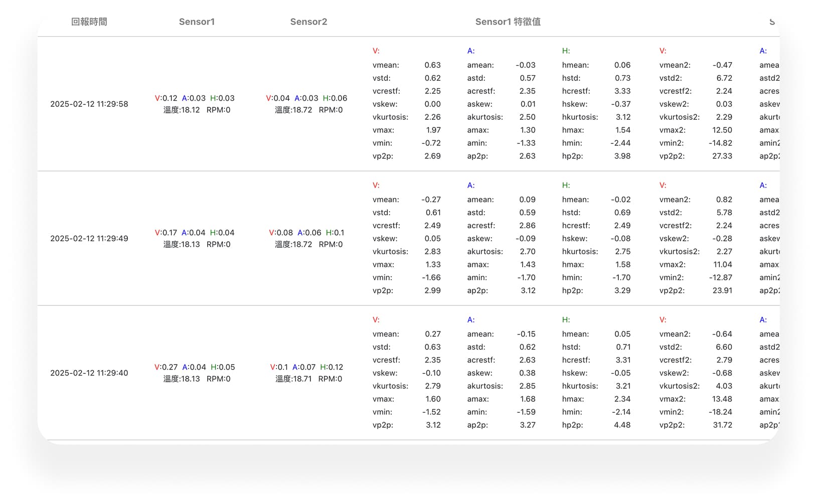
Task: Click the 回報時間 column header
Action: coord(89,22)
